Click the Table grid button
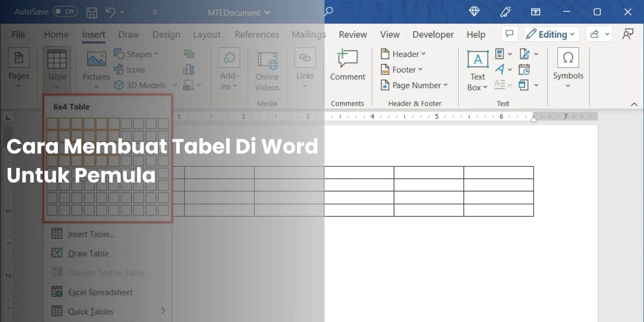Viewport: 644px width, 322px height. click(57, 69)
